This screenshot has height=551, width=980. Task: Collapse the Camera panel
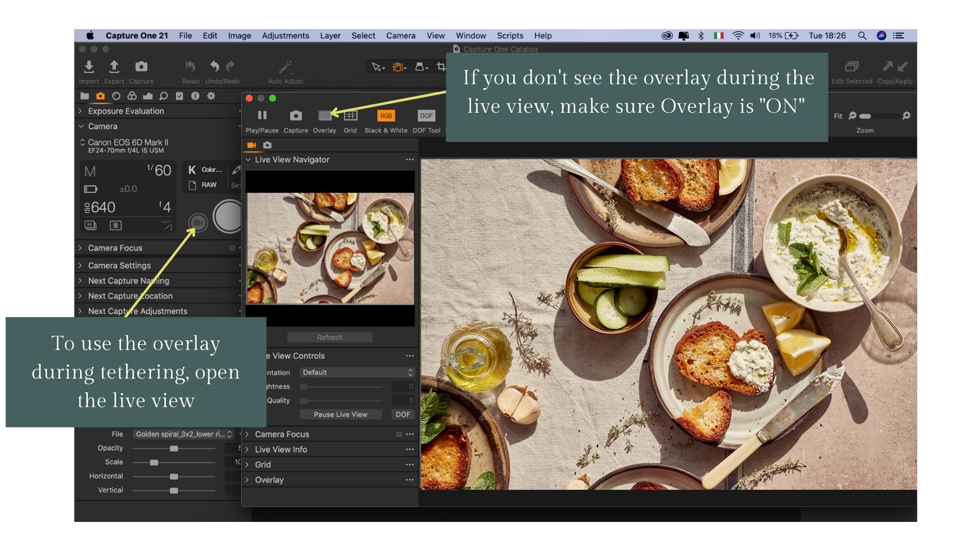pos(81,127)
